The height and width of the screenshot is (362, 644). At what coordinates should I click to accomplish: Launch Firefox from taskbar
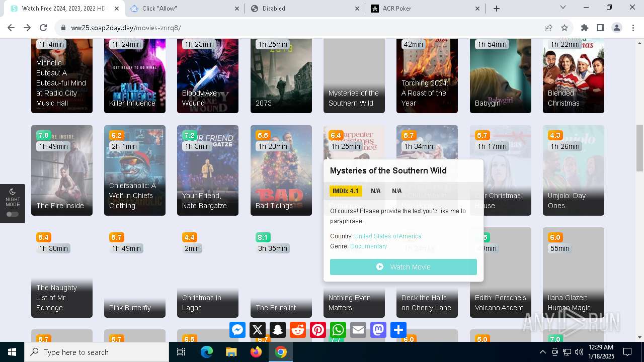tap(256, 352)
